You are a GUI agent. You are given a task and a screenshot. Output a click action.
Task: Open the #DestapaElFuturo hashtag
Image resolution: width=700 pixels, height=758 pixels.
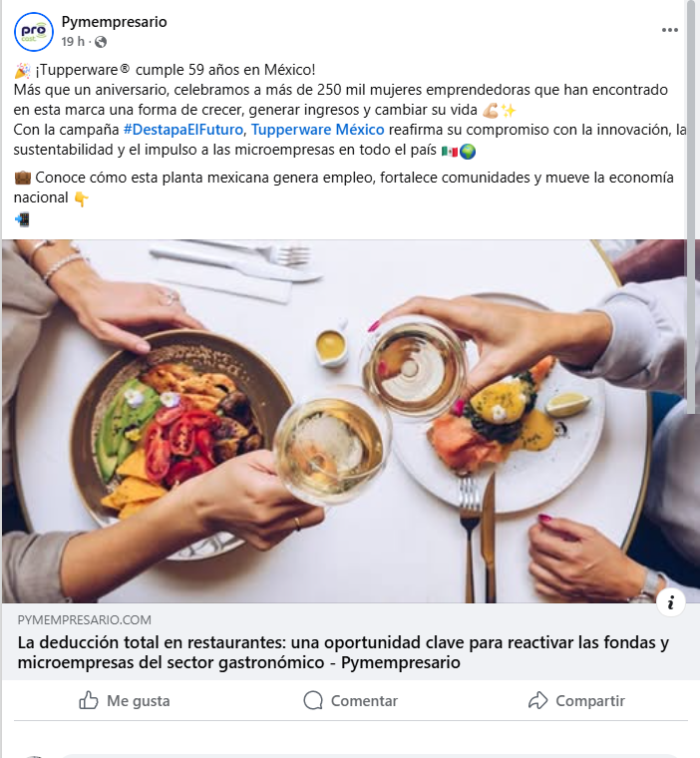point(183,130)
